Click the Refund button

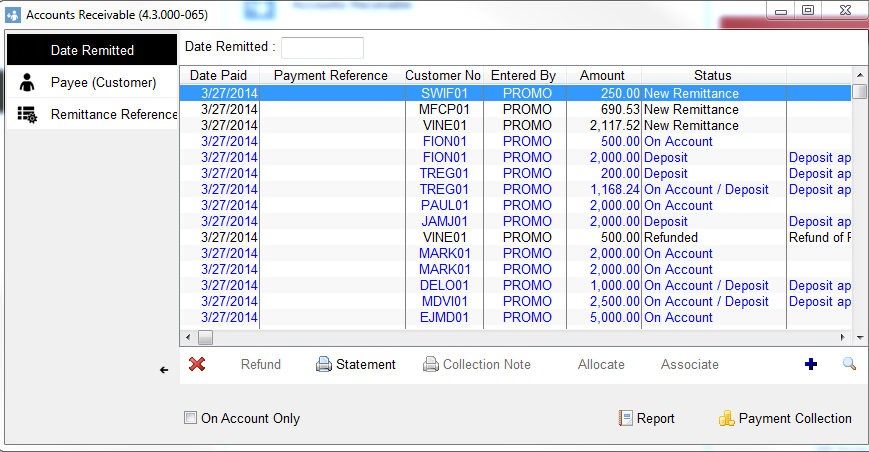click(x=260, y=364)
